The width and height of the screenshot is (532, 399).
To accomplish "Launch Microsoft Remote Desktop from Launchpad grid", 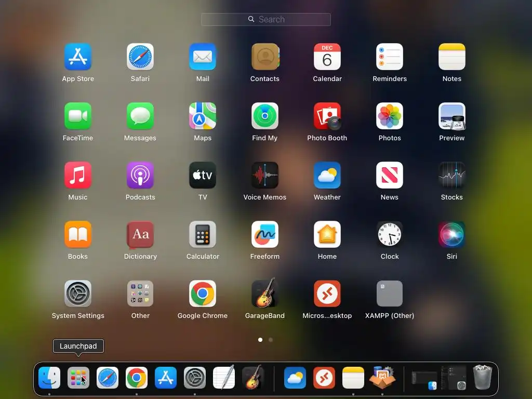I will point(327,294).
